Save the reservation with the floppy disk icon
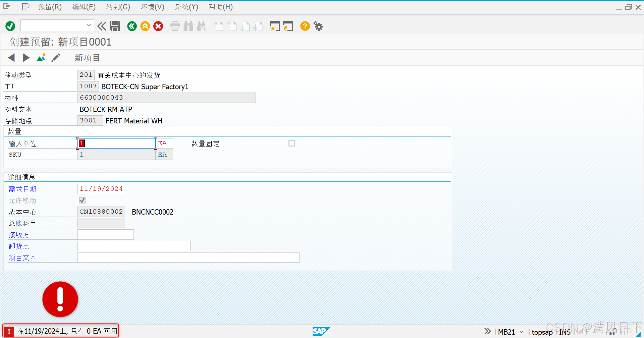Image resolution: width=644 pixels, height=338 pixels. click(x=115, y=26)
